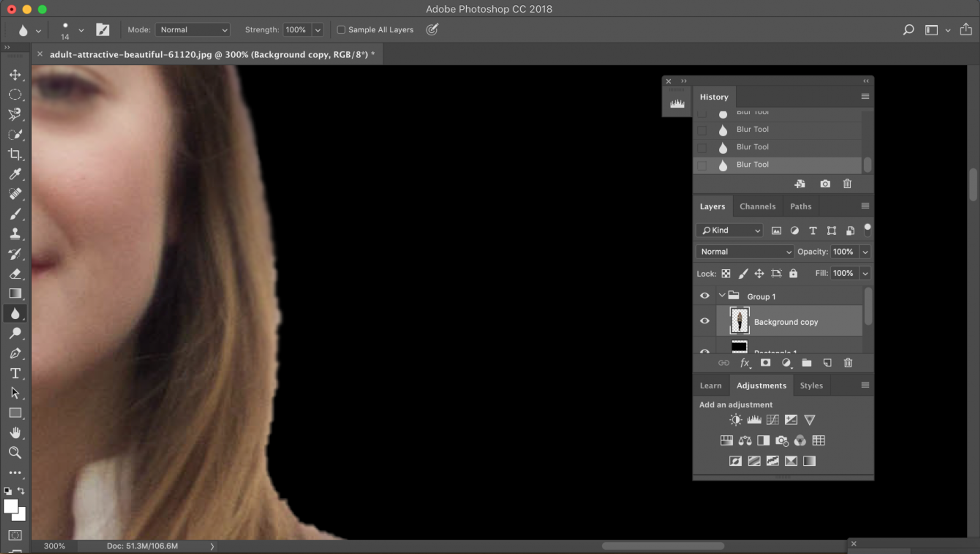Click the Learn tab
980x554 pixels.
[x=711, y=385]
